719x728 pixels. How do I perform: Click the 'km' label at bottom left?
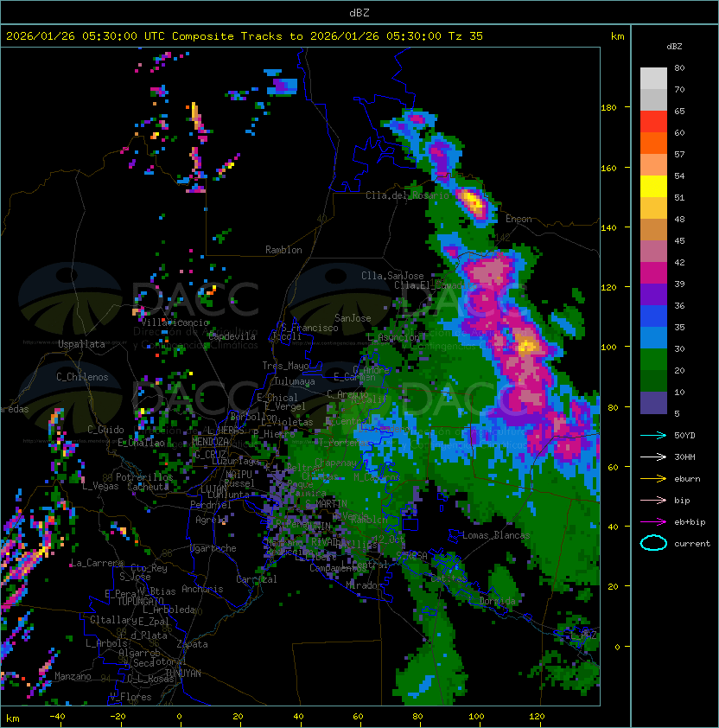[x=13, y=718]
